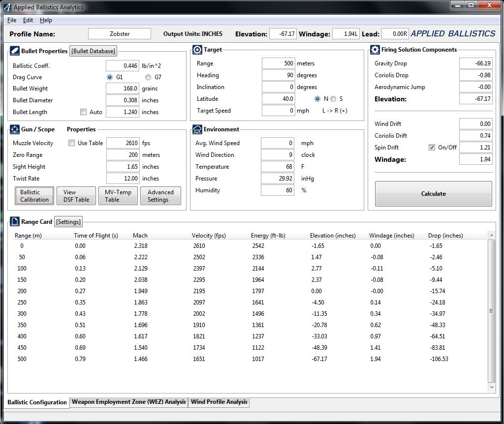Screen dimensions: 504x424
Task: Open Advanced Settings
Action: [x=160, y=196]
